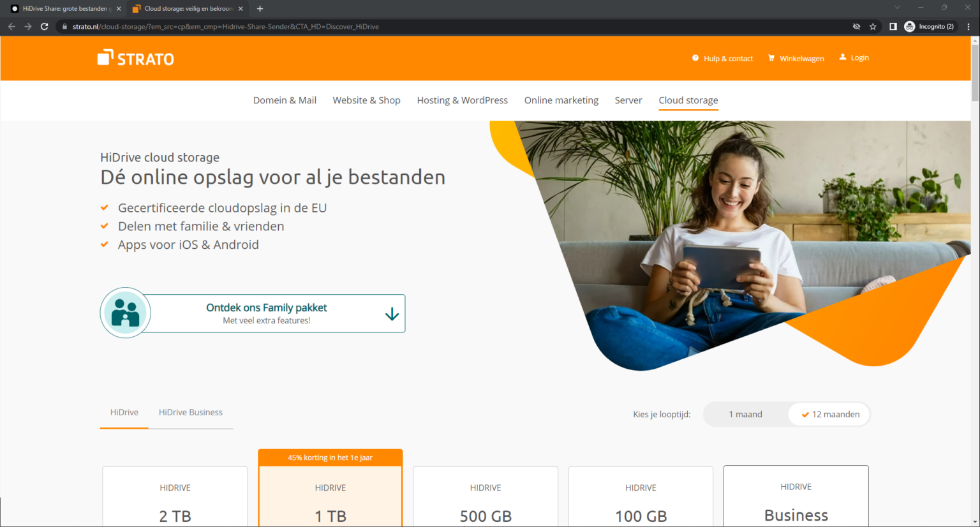Open the Cloud storage menu item
Image resolution: width=980 pixels, height=527 pixels.
[688, 100]
